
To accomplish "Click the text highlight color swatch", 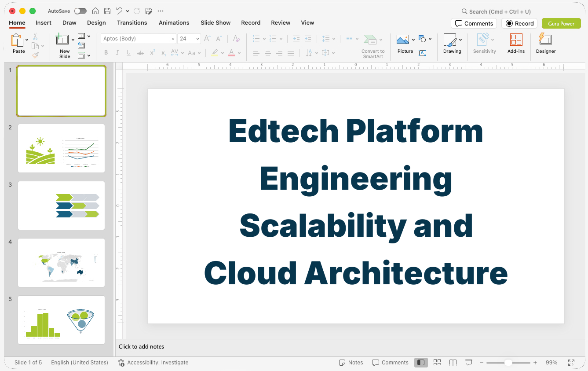I will (x=215, y=53).
